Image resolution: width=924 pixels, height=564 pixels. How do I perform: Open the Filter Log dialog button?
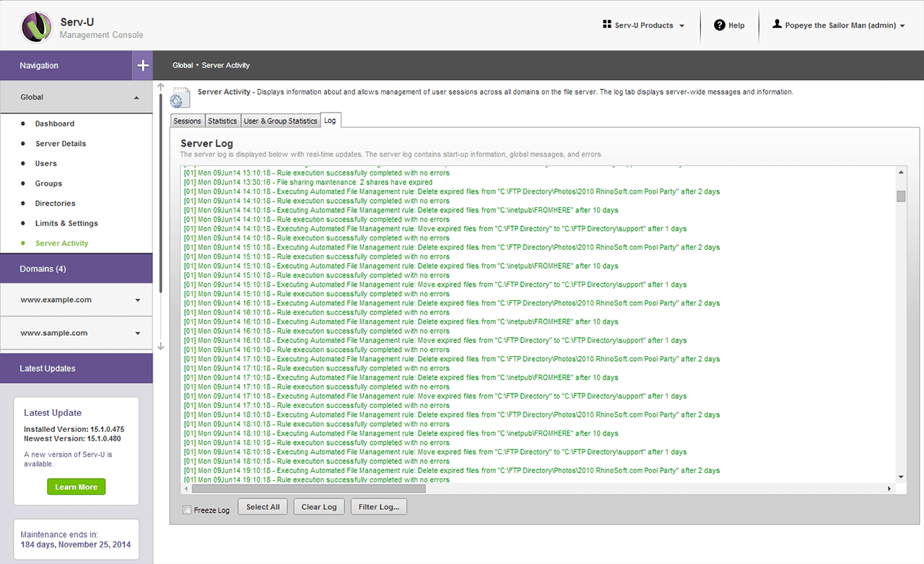[x=379, y=507]
